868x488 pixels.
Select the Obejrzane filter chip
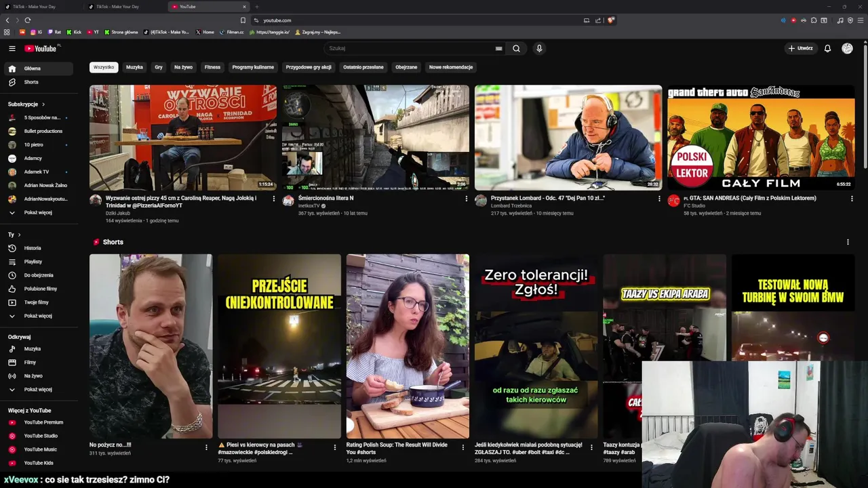[x=406, y=67]
